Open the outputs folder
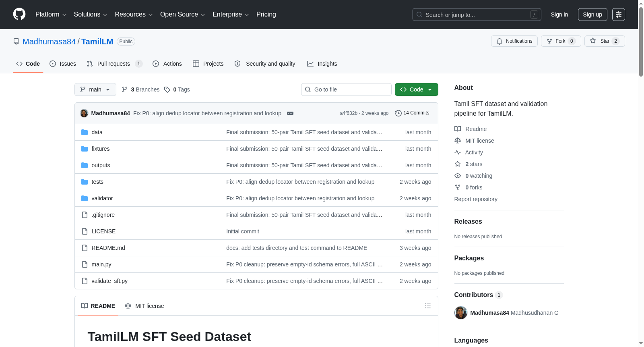This screenshot has width=644, height=347. coord(101,165)
